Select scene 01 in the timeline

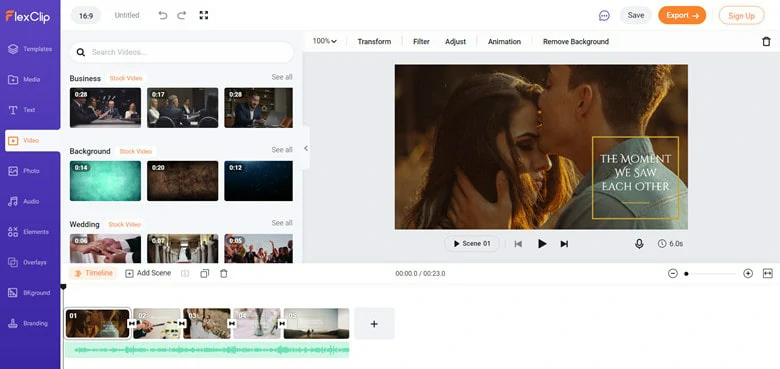coord(98,324)
